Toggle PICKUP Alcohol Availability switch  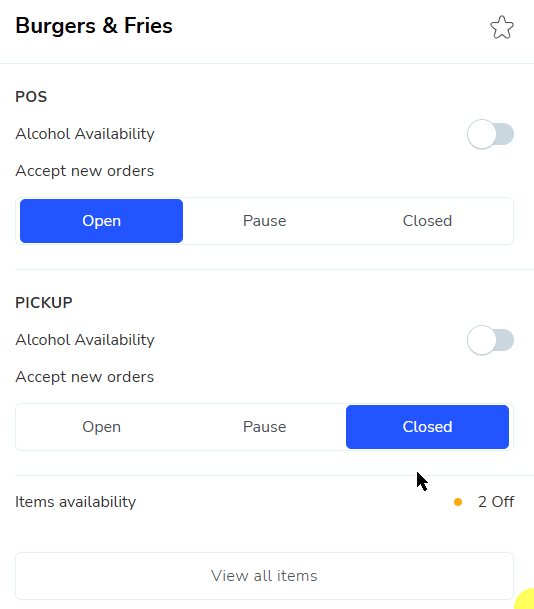[491, 340]
